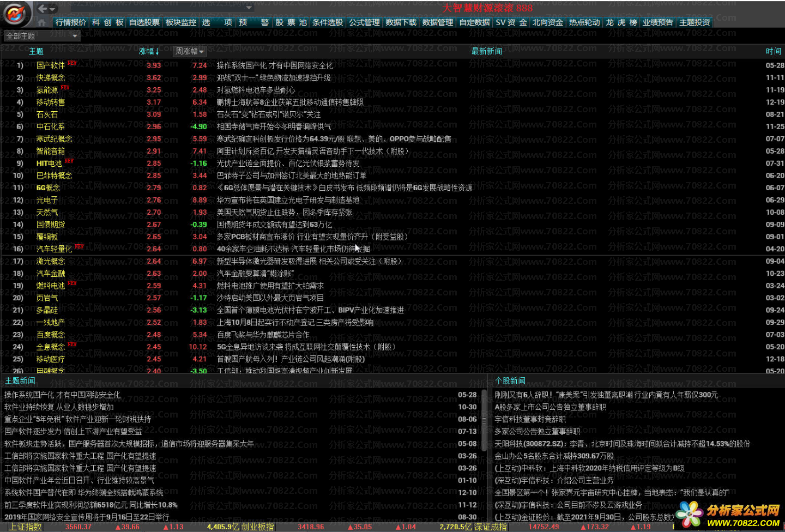Open the 热点轮动 menu tab
The image size is (785, 532).
coord(584,22)
